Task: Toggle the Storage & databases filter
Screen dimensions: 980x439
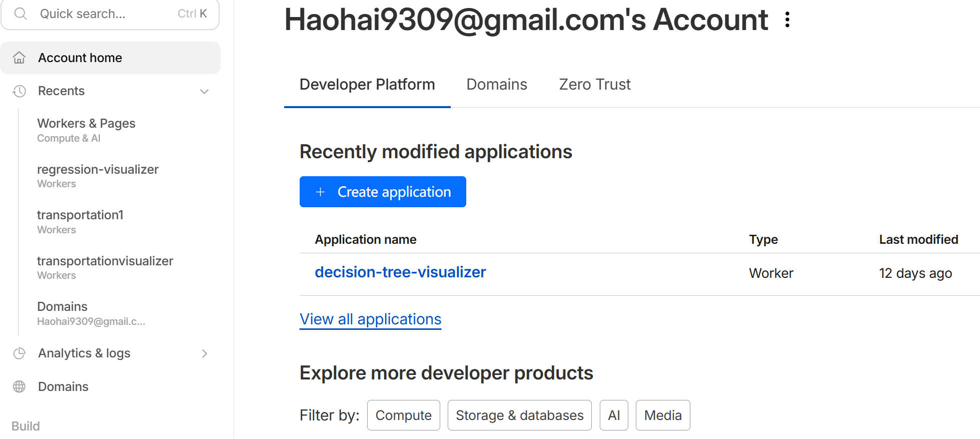Action: point(519,415)
